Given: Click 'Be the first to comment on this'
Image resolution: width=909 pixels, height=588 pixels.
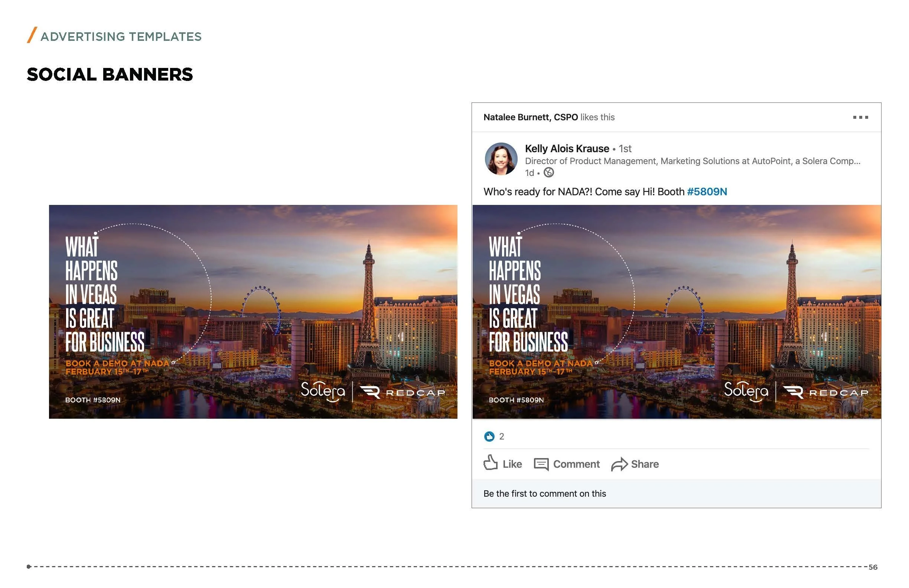Looking at the screenshot, I should pos(544,493).
